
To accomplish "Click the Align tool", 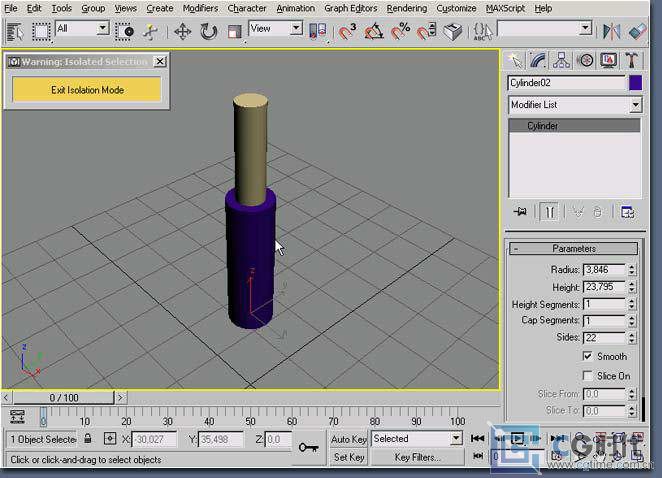I will (637, 32).
